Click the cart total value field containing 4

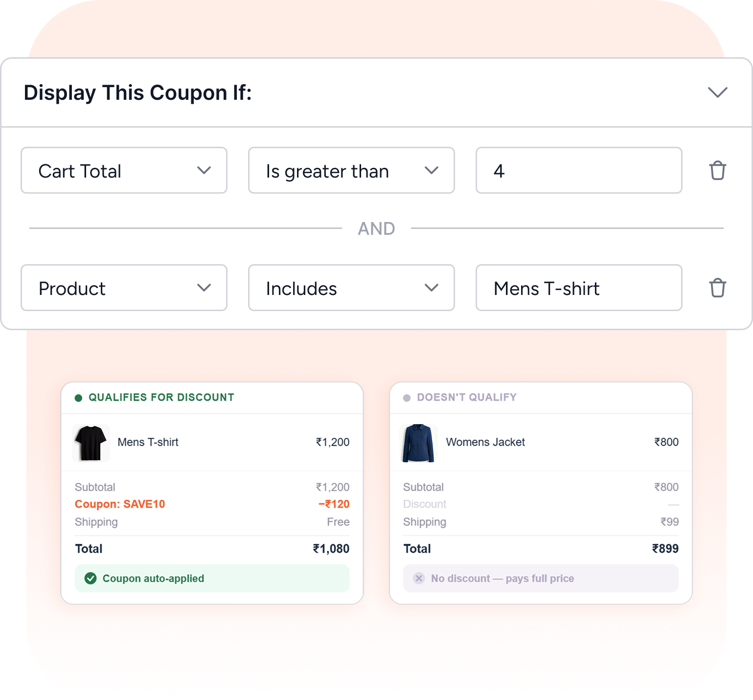(x=579, y=170)
